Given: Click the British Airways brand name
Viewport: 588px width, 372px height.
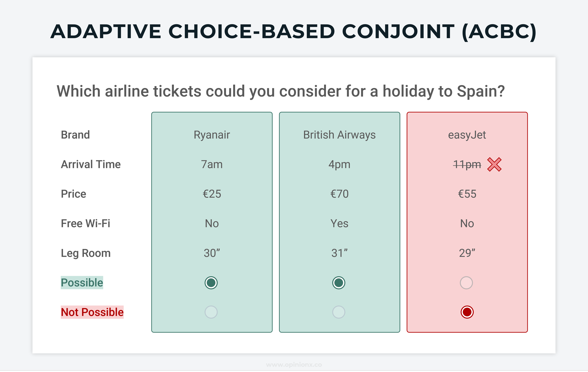Looking at the screenshot, I should point(339,135).
